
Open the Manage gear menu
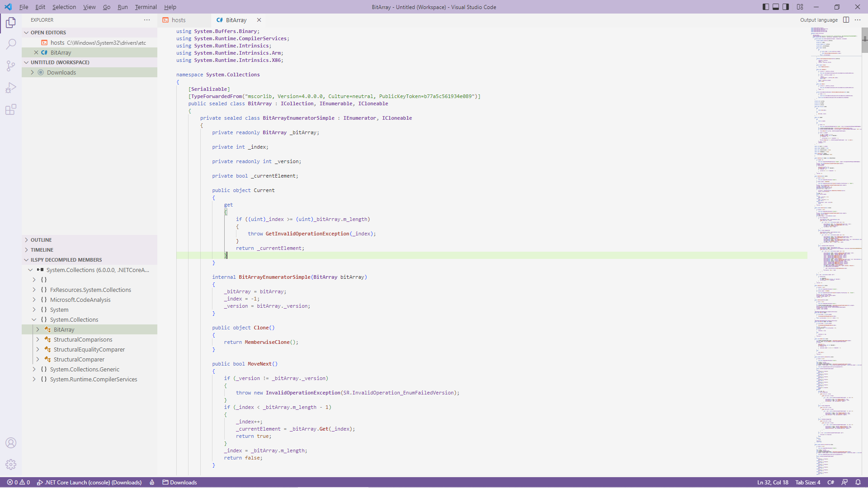(11, 465)
